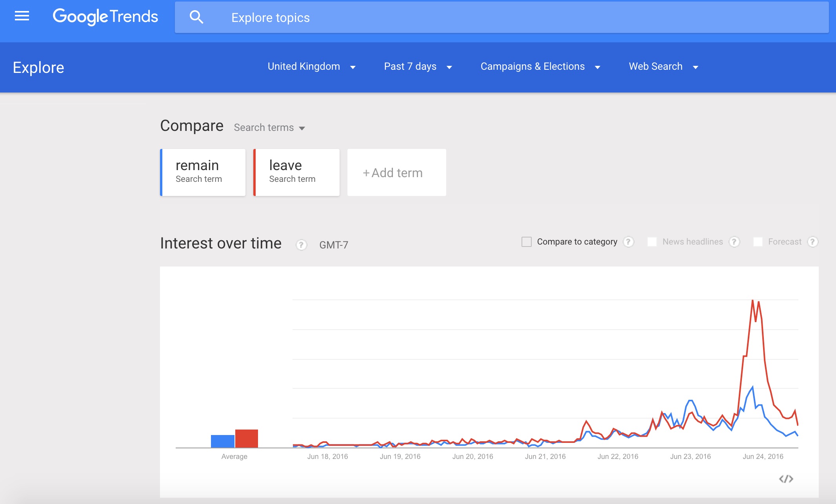
Task: Open the Search terms compare dropdown
Action: click(269, 128)
